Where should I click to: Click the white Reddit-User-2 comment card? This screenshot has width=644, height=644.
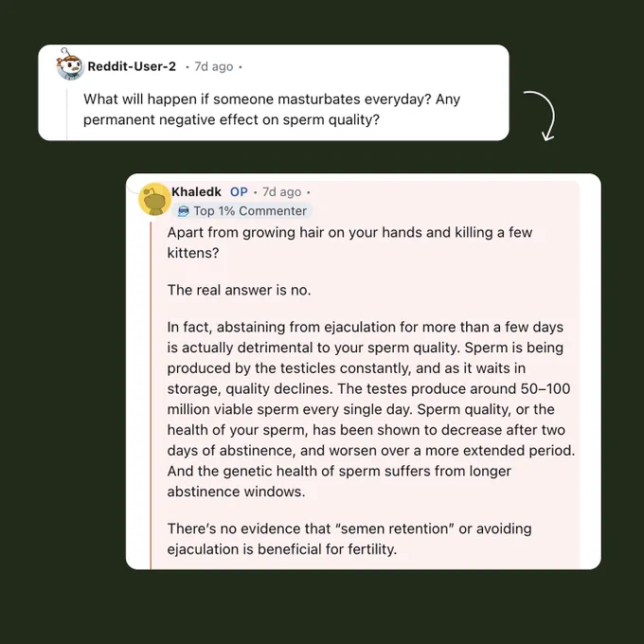274,93
